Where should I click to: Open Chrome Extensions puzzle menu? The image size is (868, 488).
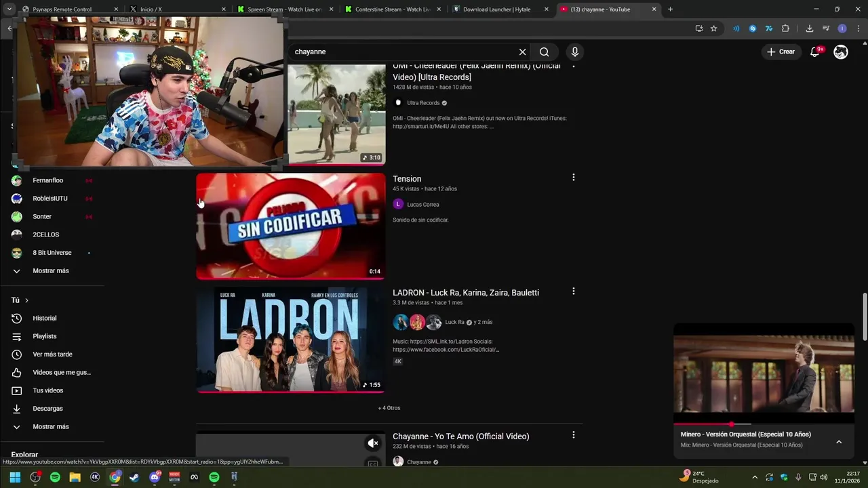pyautogui.click(x=785, y=28)
